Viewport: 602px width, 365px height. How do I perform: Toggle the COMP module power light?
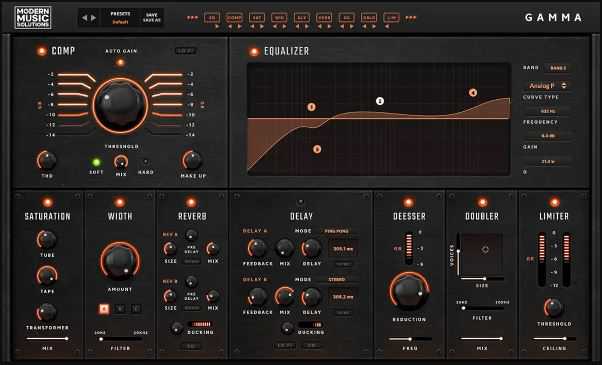[41, 51]
